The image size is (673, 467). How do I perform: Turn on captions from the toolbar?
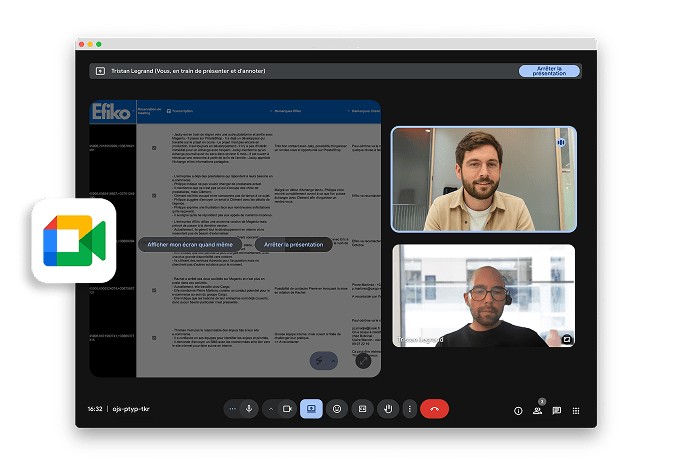[362, 409]
